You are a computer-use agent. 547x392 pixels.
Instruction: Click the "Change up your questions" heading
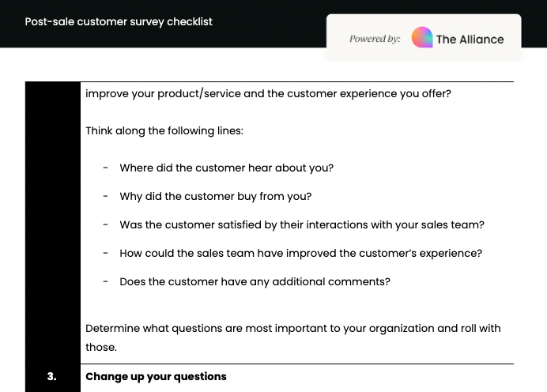click(156, 376)
